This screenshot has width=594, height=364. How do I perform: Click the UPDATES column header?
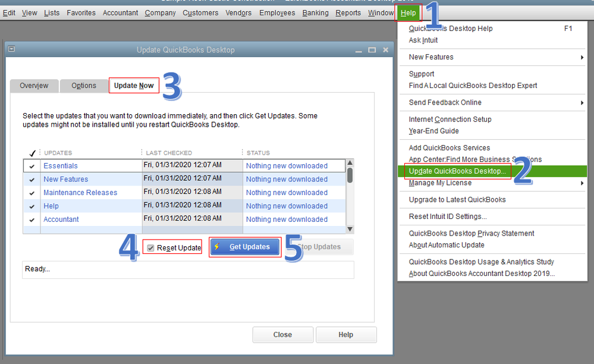click(58, 153)
